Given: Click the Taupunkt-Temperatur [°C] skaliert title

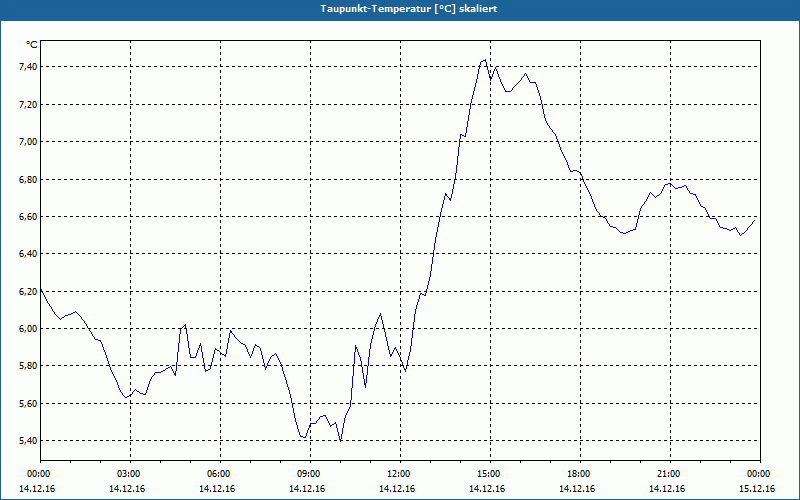Looking at the screenshot, I should pos(409,9).
